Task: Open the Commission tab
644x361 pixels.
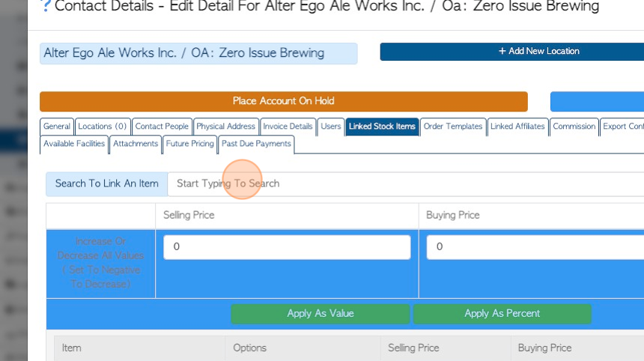Action: (574, 127)
